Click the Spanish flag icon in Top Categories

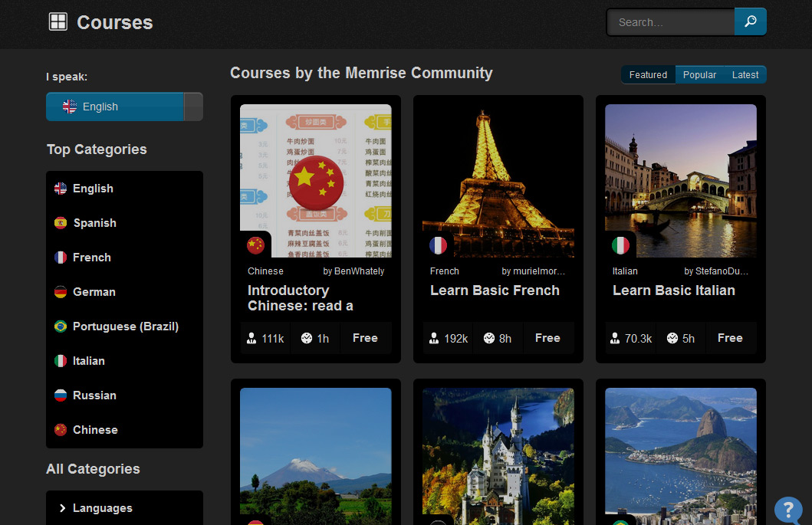61,223
